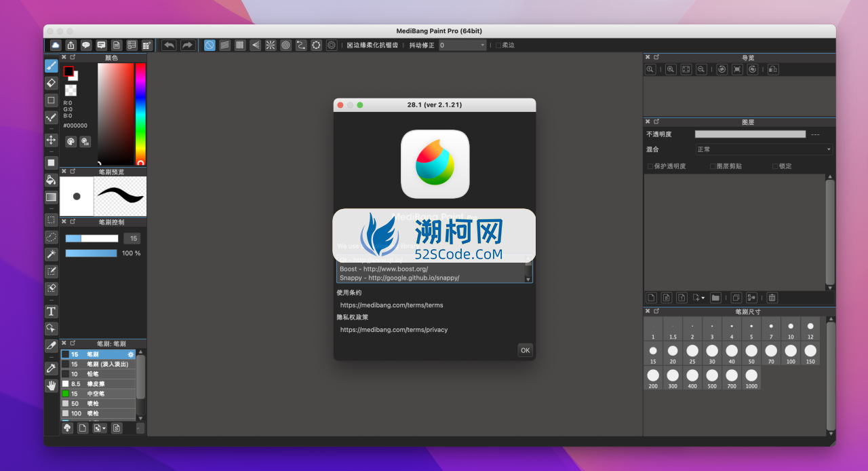The image size is (868, 471).
Task: Delete layer with the trash icon
Action: coord(772,297)
